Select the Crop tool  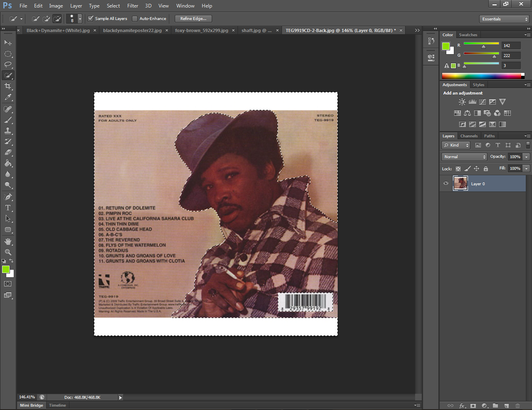pos(8,86)
